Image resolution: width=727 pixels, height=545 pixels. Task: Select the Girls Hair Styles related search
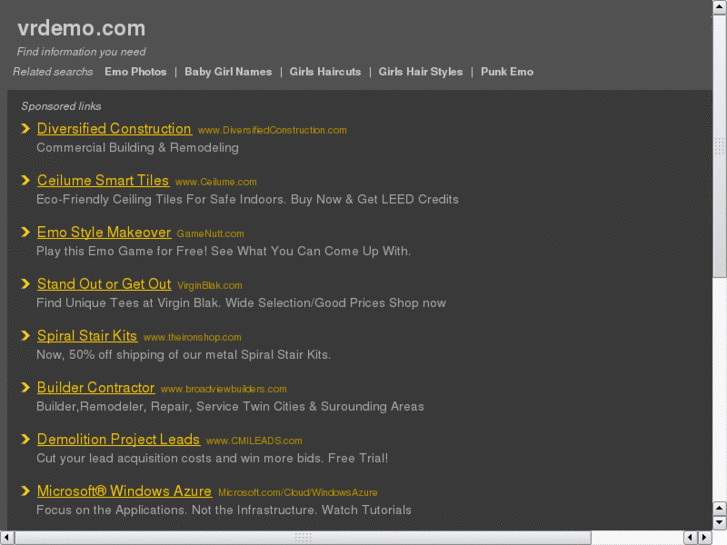point(421,72)
